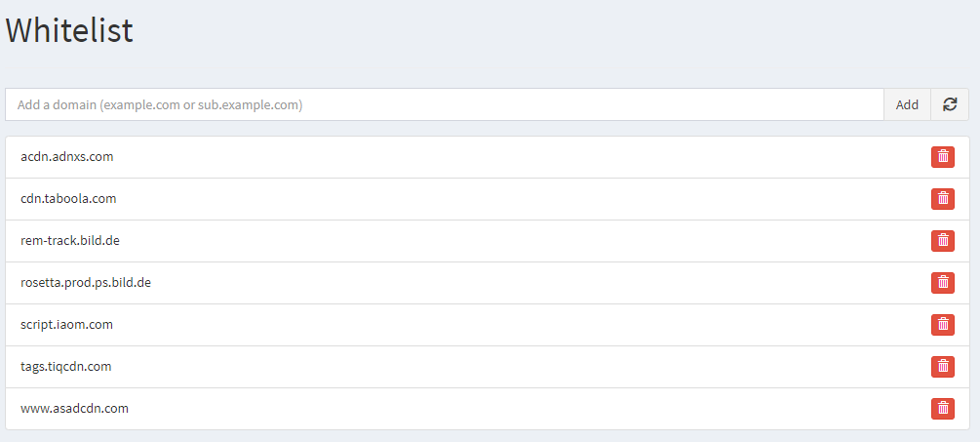980x442 pixels.
Task: Delete script.iaom.com with trash icon
Action: click(x=943, y=325)
